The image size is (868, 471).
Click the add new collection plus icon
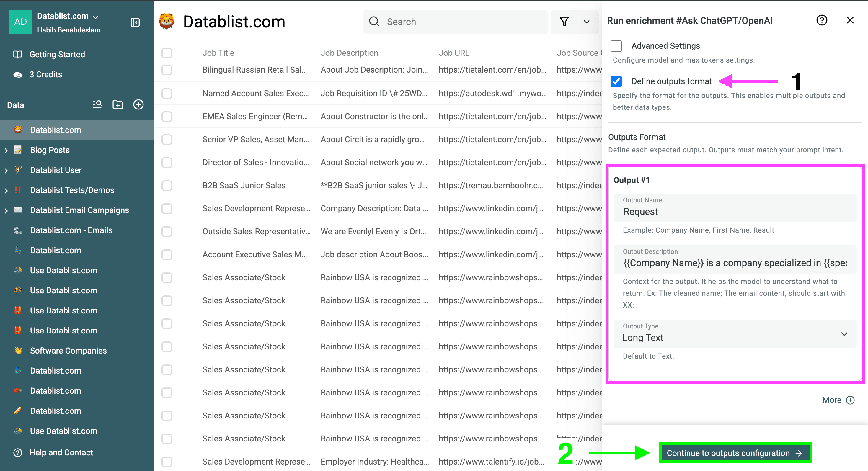pyautogui.click(x=138, y=104)
